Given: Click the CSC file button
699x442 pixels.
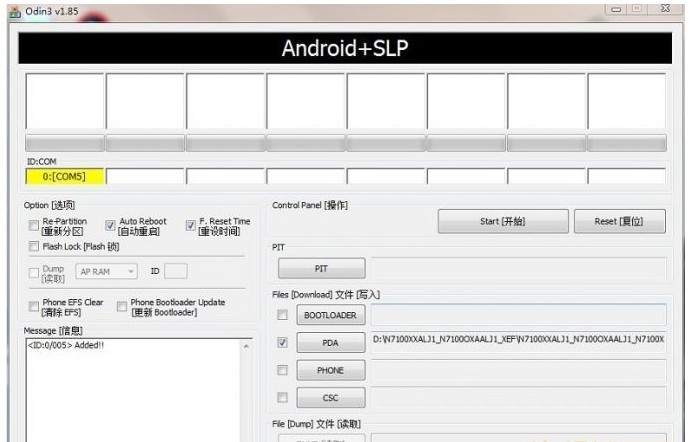Looking at the screenshot, I should 331,397.
